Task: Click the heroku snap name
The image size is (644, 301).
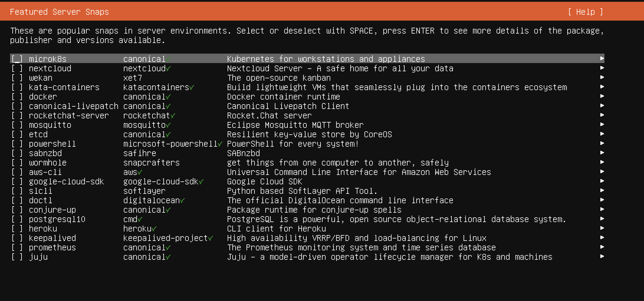Action: (x=43, y=229)
